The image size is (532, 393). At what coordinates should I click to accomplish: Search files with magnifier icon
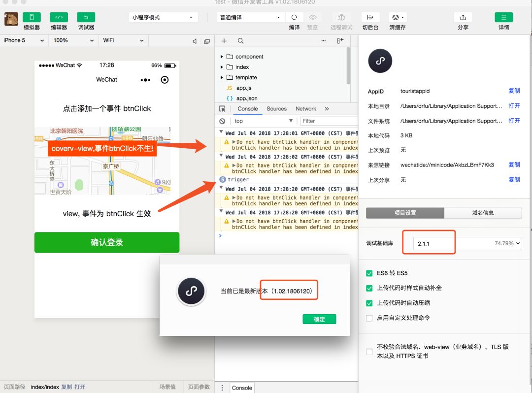pyautogui.click(x=240, y=41)
